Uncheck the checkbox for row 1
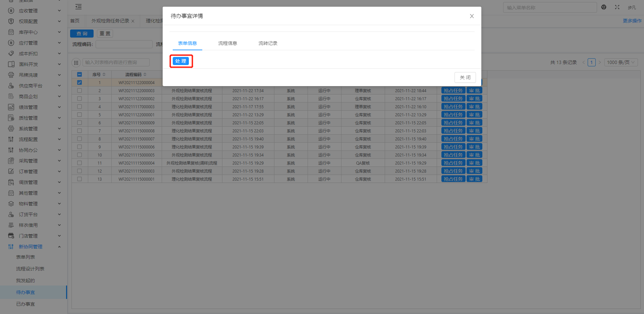Image resolution: width=644 pixels, height=314 pixels. coord(79,82)
